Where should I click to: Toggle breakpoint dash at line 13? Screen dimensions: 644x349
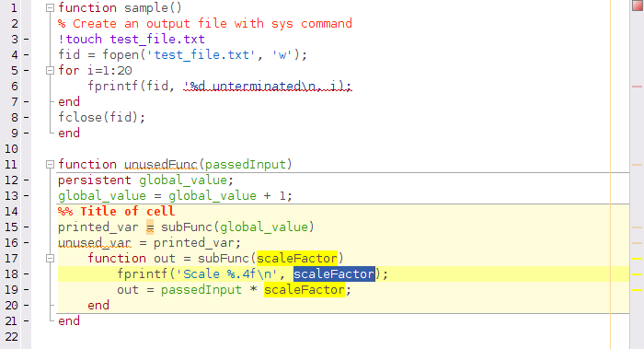click(x=27, y=195)
